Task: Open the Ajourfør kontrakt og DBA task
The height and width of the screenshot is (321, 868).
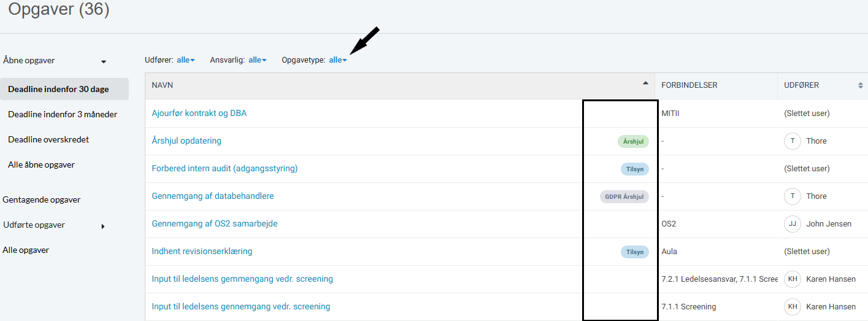Action: [199, 114]
